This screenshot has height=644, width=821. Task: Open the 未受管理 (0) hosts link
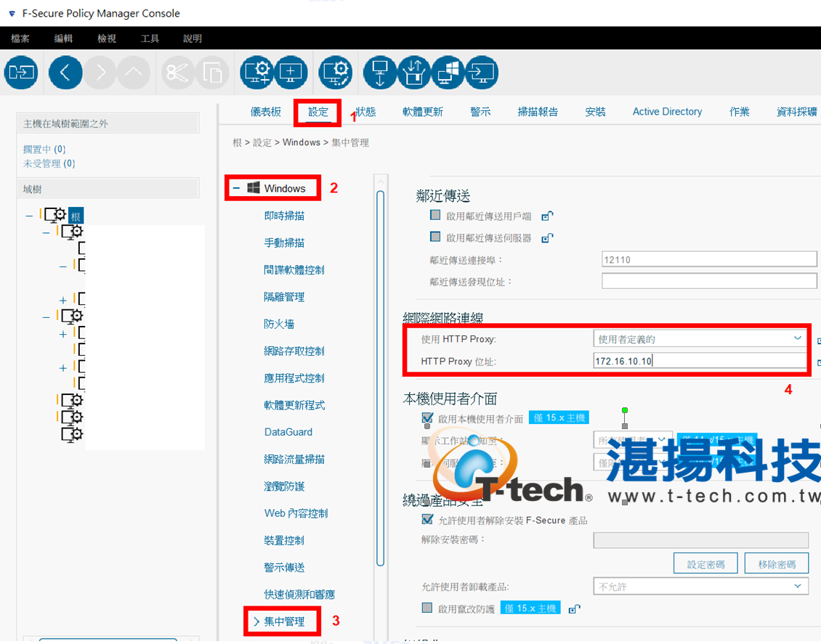click(49, 164)
